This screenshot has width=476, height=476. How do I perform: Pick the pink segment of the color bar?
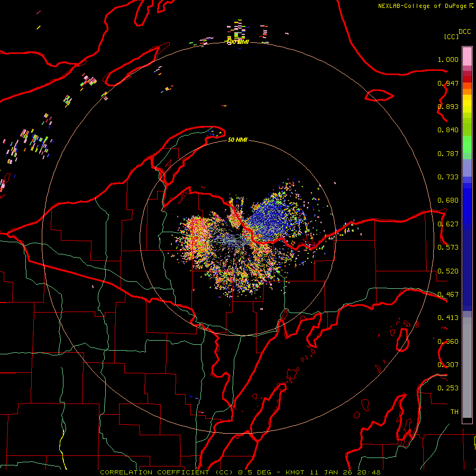click(x=467, y=56)
